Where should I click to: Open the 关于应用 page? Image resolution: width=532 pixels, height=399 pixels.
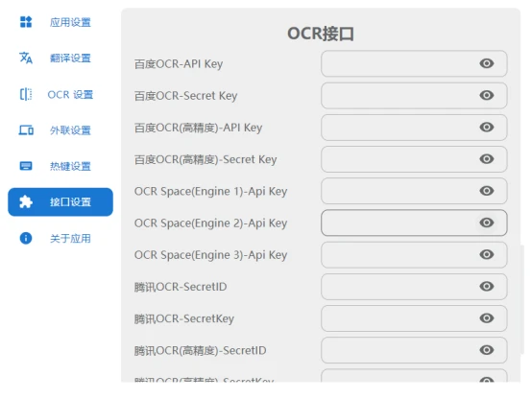pyautogui.click(x=60, y=238)
